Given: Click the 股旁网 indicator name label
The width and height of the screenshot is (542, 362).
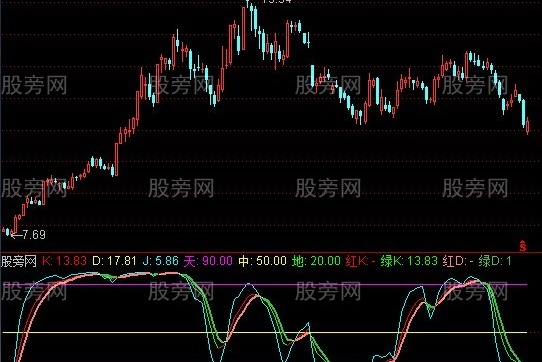Looking at the screenshot, I should coord(19,261).
